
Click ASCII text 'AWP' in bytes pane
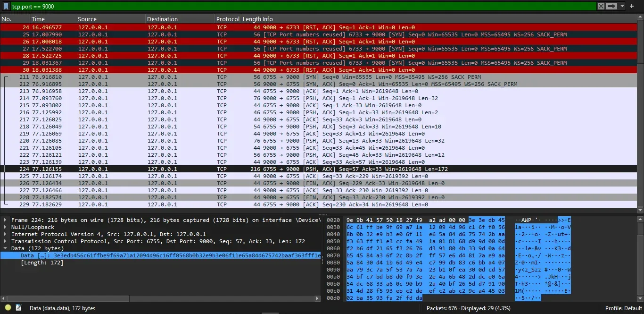pyautogui.click(x=527, y=220)
